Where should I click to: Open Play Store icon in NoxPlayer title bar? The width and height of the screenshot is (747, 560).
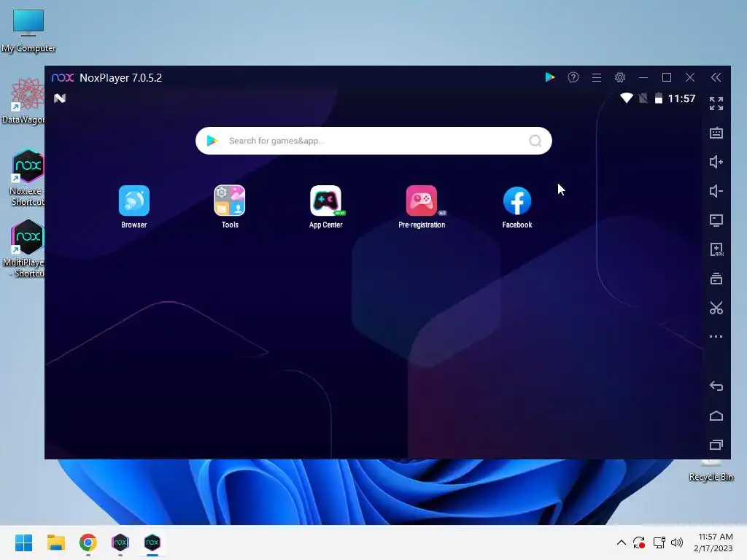point(550,77)
